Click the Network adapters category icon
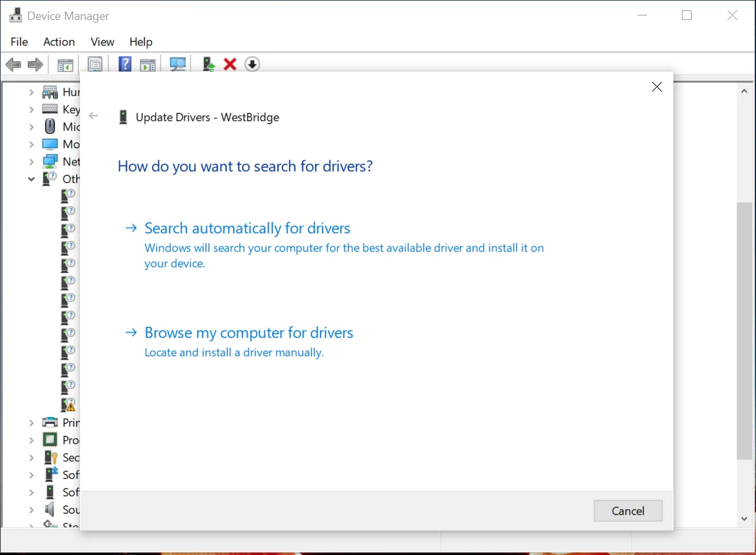 coord(50,161)
